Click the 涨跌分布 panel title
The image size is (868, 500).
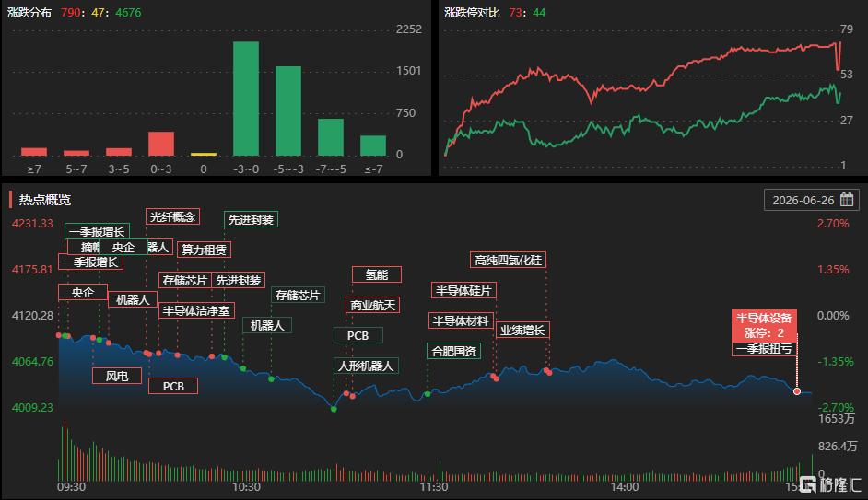click(29, 12)
